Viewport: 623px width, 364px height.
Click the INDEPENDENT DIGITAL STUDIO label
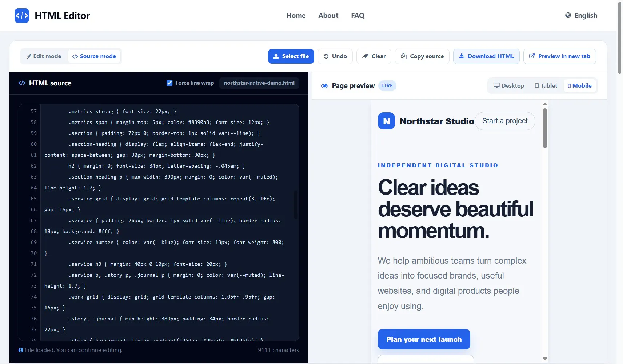pyautogui.click(x=438, y=165)
